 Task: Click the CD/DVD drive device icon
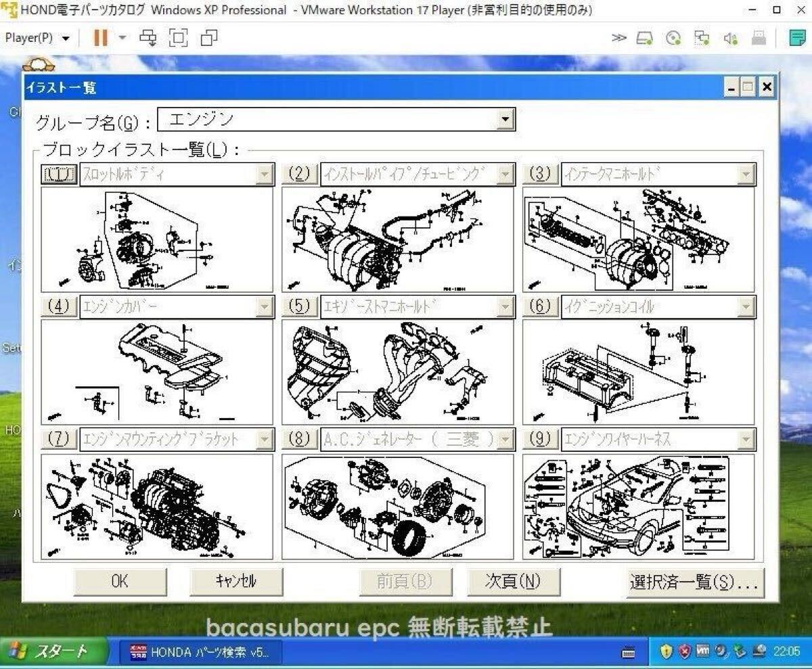673,39
